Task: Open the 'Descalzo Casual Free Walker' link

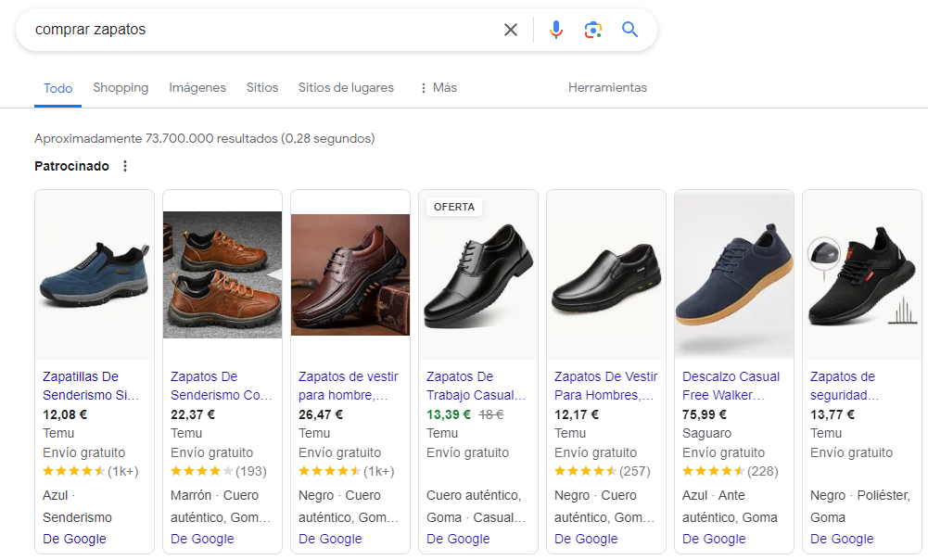Action: 731,386
